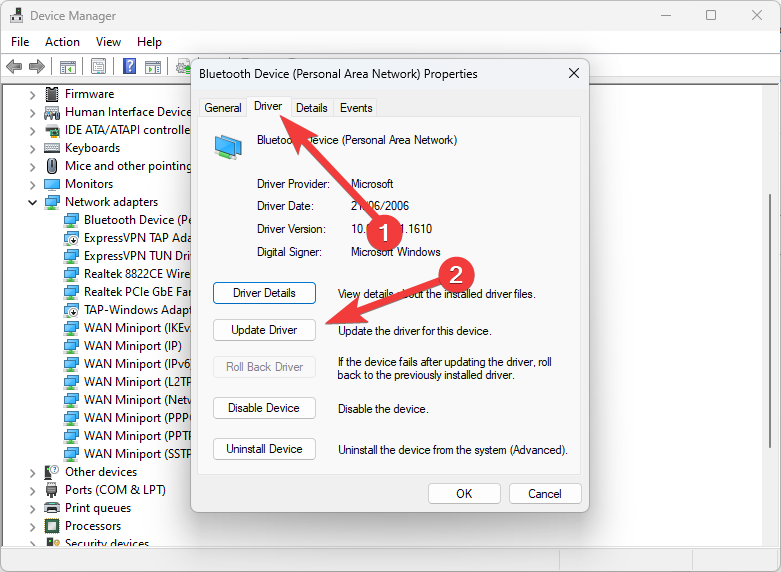Click the Device Manager vertical scrollbar

770,300
